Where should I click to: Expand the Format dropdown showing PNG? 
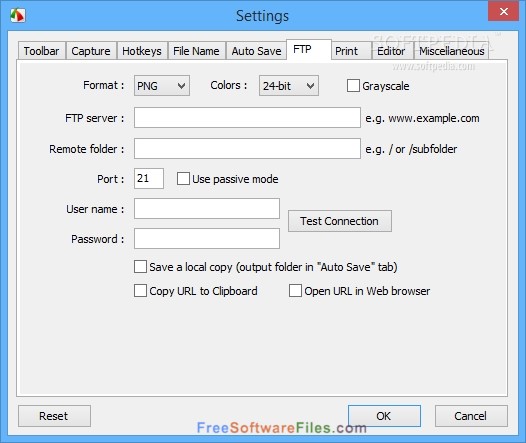pyautogui.click(x=162, y=86)
